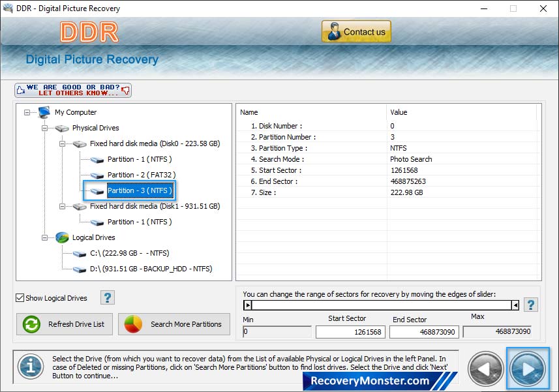The image size is (559, 392).
Task: Click the My Computer monitor icon
Action: (44, 112)
